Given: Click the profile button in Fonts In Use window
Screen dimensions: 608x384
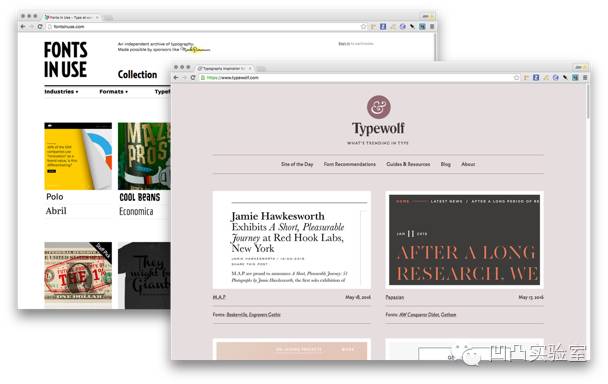Looking at the screenshot, I should (x=427, y=16).
